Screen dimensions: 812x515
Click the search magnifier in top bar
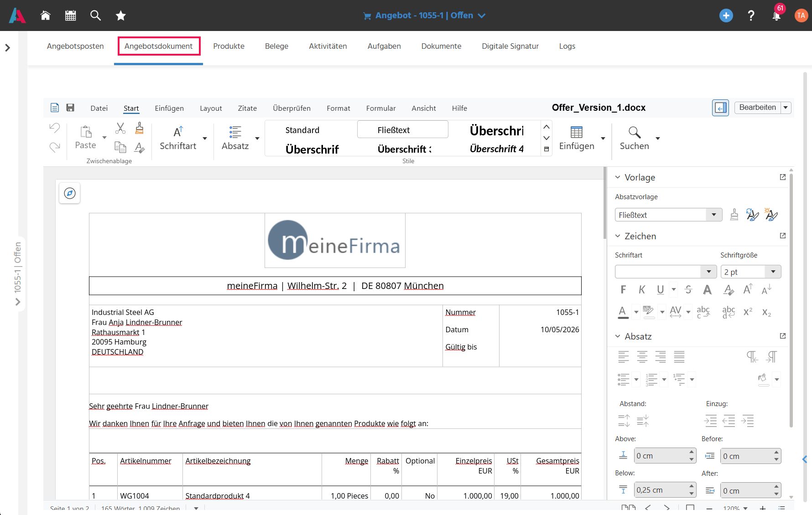pos(95,15)
